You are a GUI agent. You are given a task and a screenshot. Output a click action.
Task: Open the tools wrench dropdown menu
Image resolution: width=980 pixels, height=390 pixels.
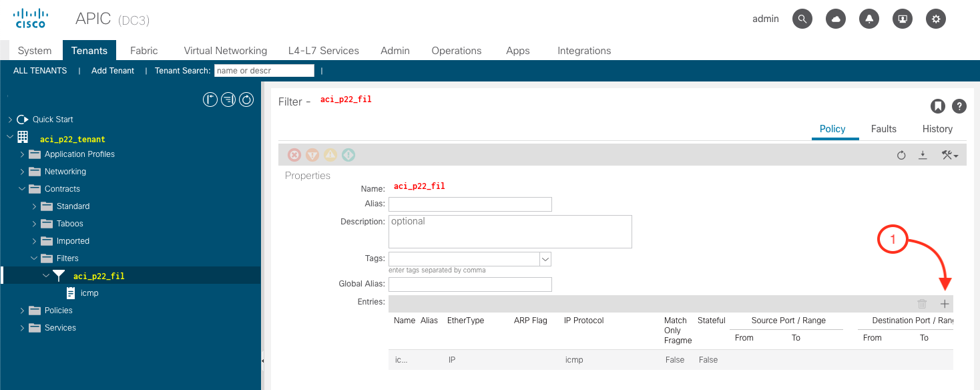point(950,155)
